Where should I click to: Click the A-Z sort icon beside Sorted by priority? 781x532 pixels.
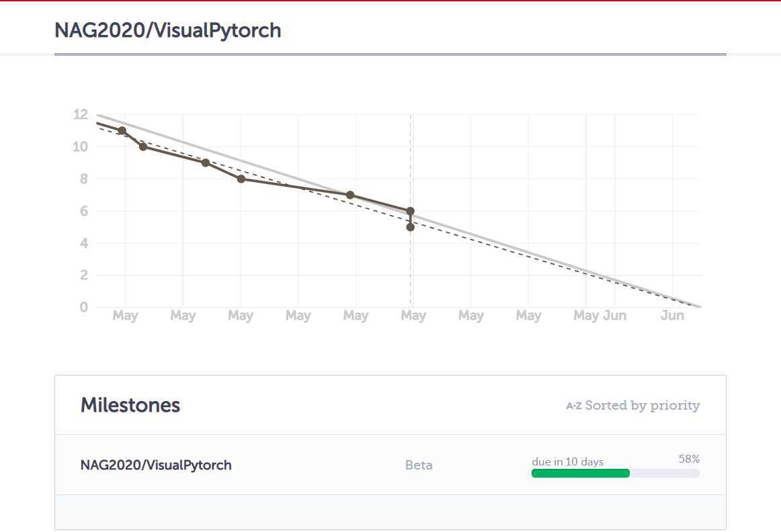pos(574,406)
